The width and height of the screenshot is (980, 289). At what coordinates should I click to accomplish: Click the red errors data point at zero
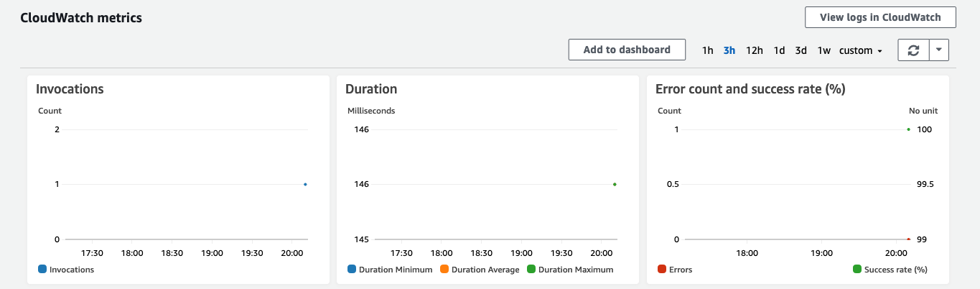[x=908, y=239]
